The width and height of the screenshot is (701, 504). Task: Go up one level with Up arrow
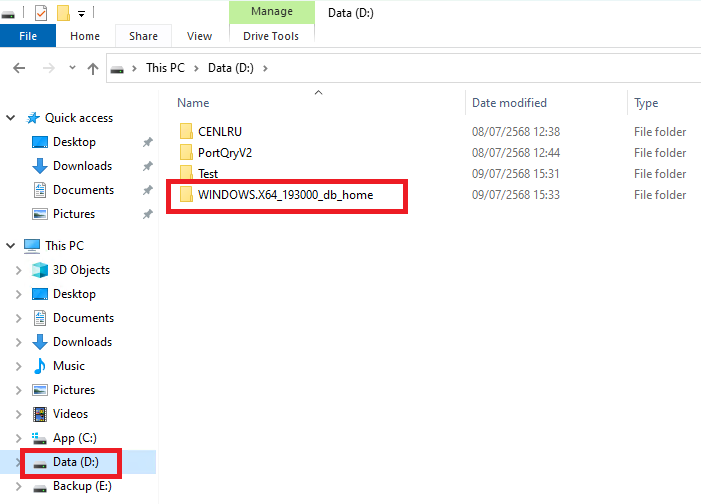pyautogui.click(x=93, y=68)
